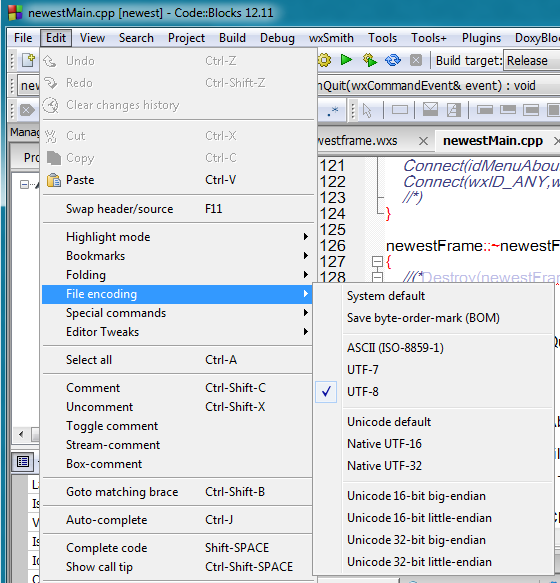Click the gray Abort build icon
This screenshot has height=583, width=560.
coord(416,60)
